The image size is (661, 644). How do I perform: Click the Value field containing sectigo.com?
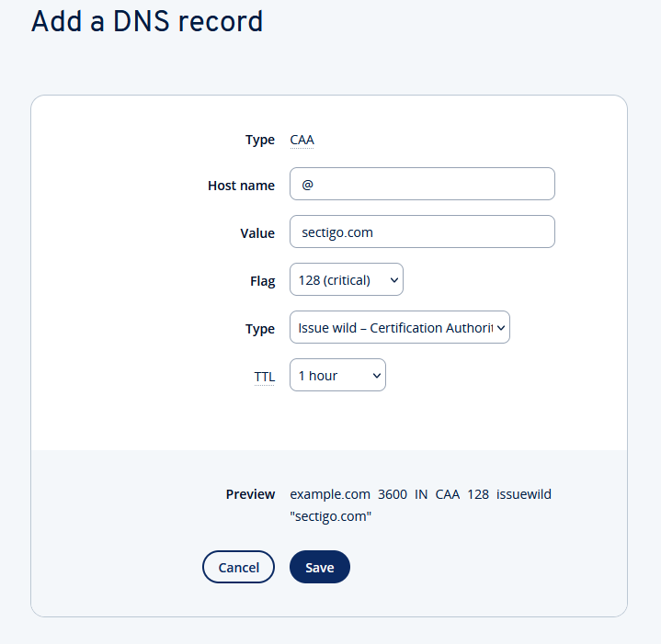pos(422,232)
